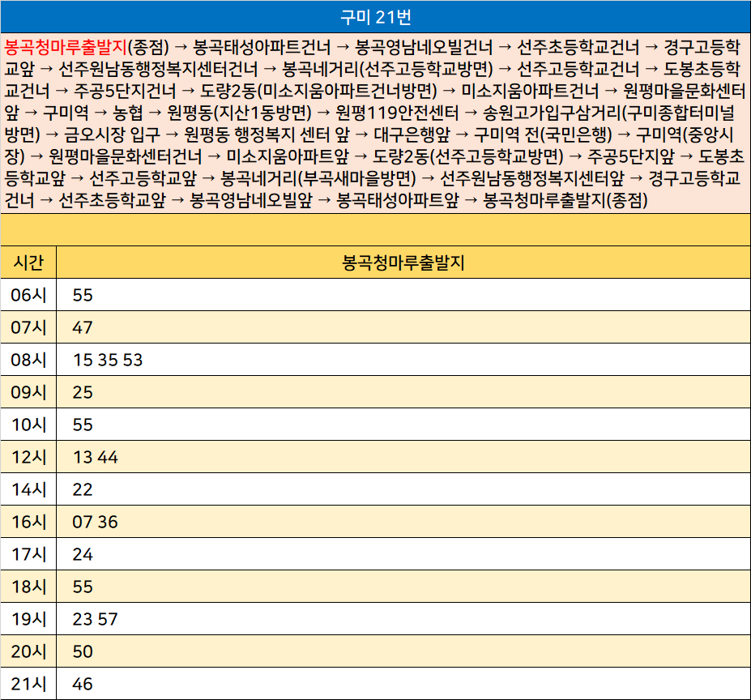Select the '10시' hour cell
Viewport: 751px width, 700px height.
tap(28, 425)
